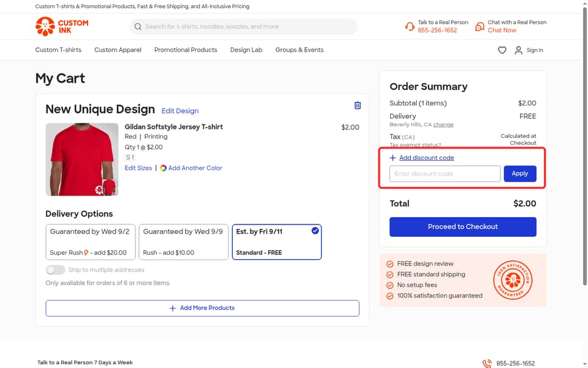Click the footer 855-256-1652 number
Viewport: 588px width, 368px height.
click(515, 363)
